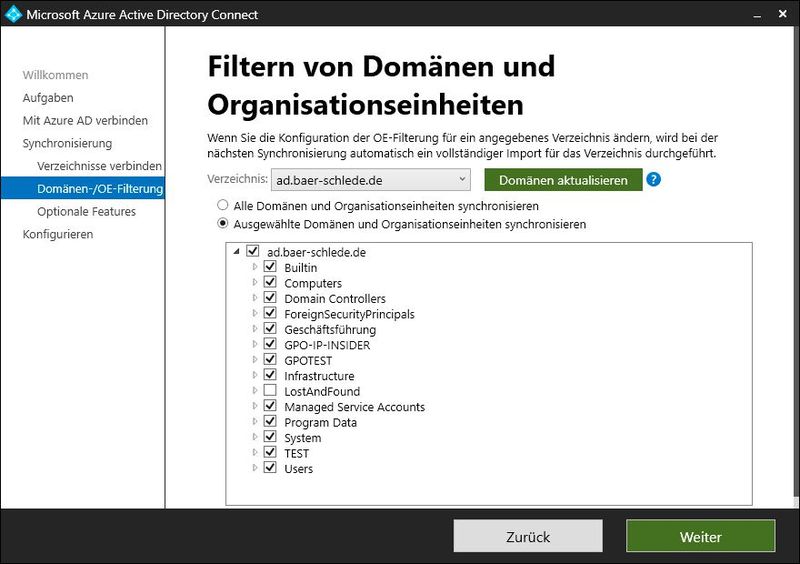This screenshot has width=800, height=564.
Task: Uncheck the Builtin checkbox
Action: coord(270,266)
